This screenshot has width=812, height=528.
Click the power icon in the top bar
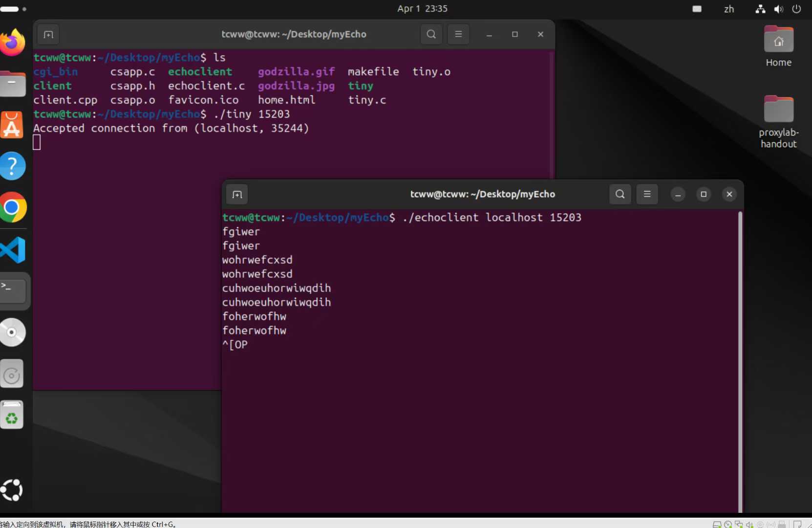(x=796, y=9)
